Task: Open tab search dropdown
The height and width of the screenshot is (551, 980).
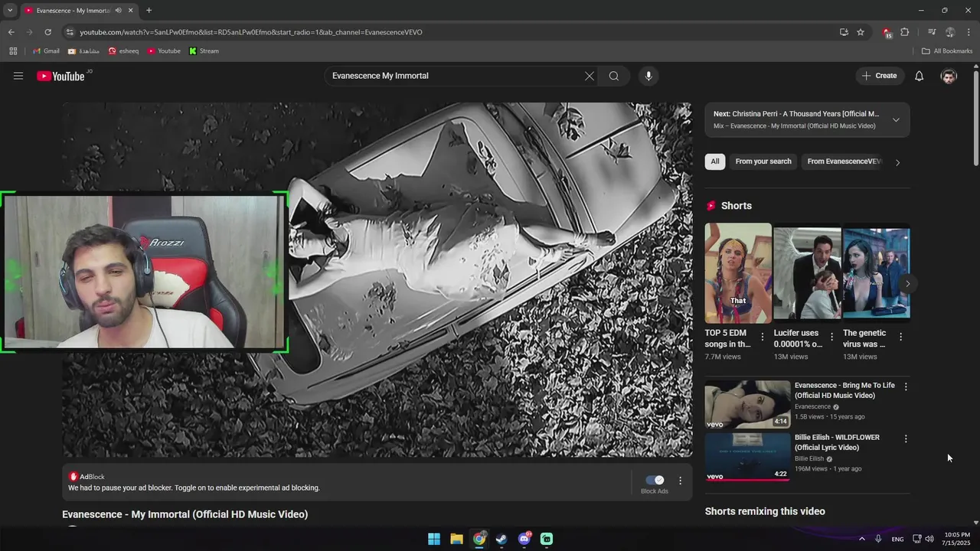Action: [10, 11]
